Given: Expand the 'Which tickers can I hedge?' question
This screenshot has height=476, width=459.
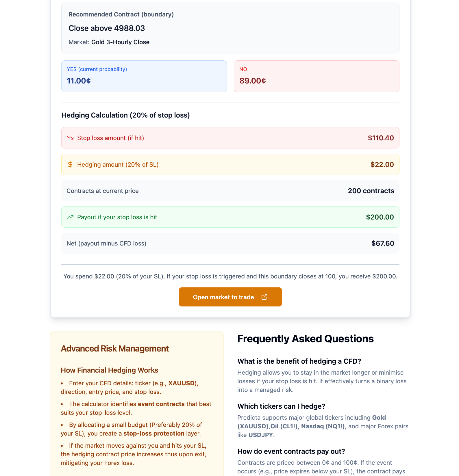Looking at the screenshot, I should (281, 406).
